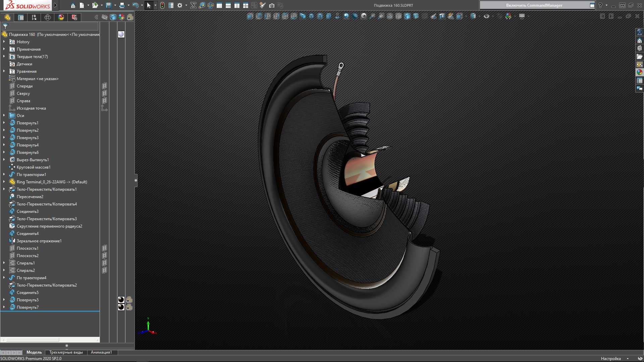Select Скругление переменного радиуса2 feature

[49, 226]
